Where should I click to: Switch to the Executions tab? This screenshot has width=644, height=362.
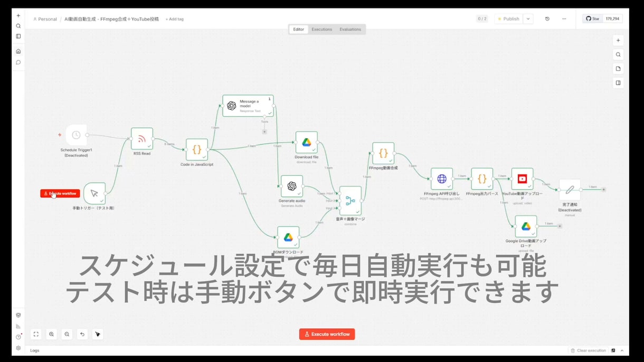(321, 30)
